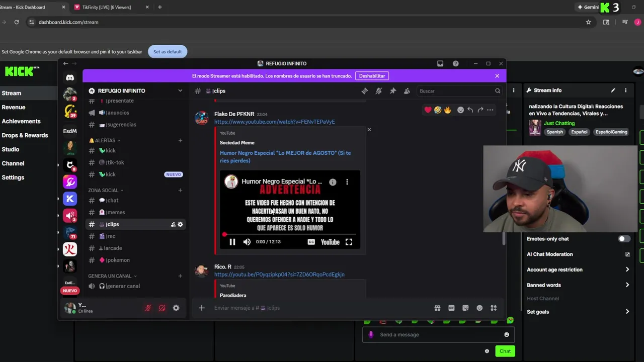Open Discord inbox icon in title bar
Viewport: 644px width, 362px height.
[x=440, y=63]
